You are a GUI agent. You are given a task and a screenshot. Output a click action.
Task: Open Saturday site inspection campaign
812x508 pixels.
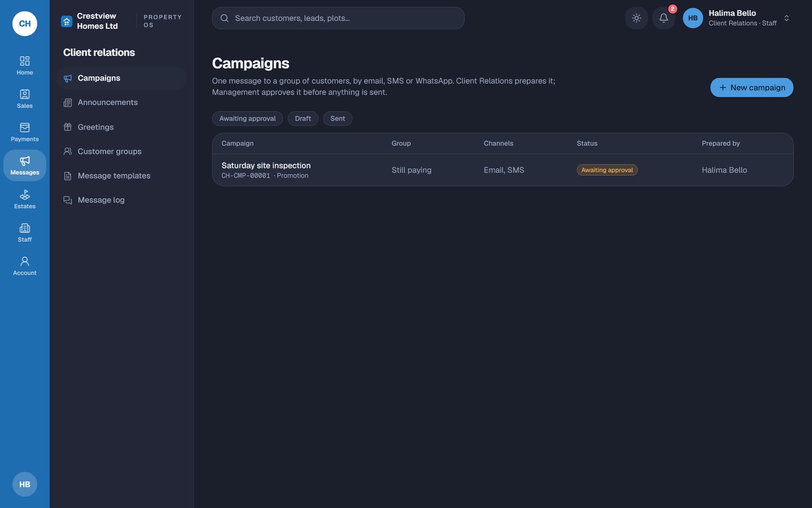pyautogui.click(x=266, y=166)
